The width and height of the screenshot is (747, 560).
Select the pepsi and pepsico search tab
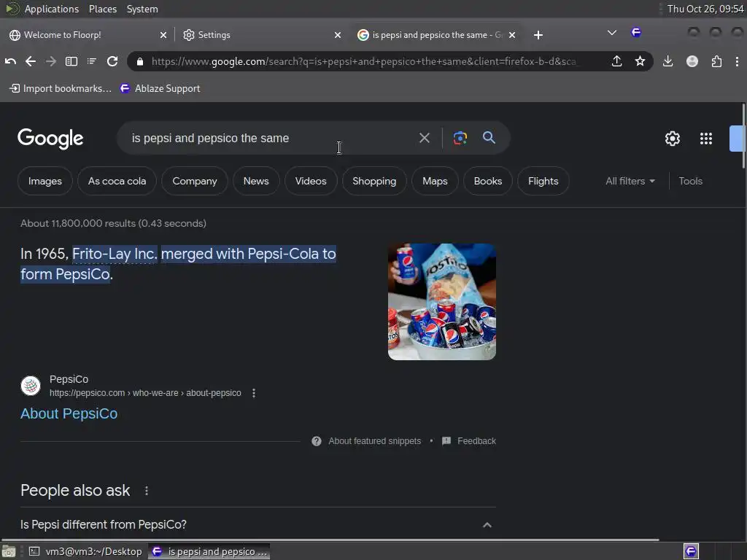(436, 35)
